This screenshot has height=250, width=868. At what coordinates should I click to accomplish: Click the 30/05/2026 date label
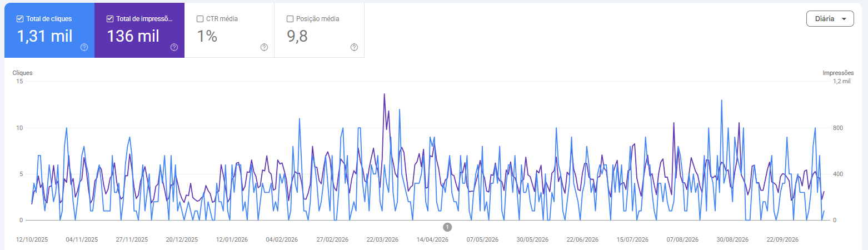coord(532,240)
